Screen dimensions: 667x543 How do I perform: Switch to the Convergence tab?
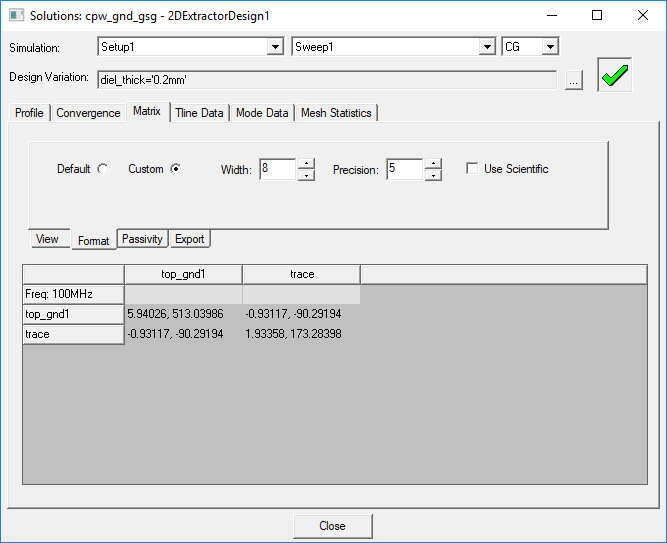(88, 113)
